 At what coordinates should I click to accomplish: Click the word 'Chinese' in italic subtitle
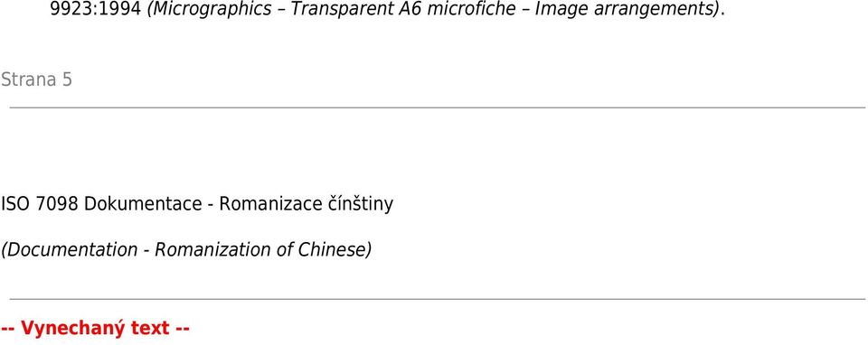point(332,250)
